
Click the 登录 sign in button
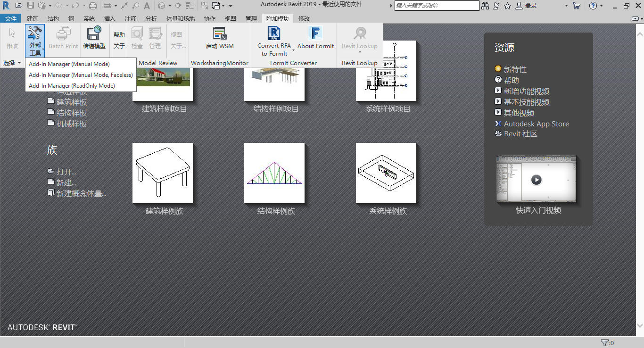(527, 6)
